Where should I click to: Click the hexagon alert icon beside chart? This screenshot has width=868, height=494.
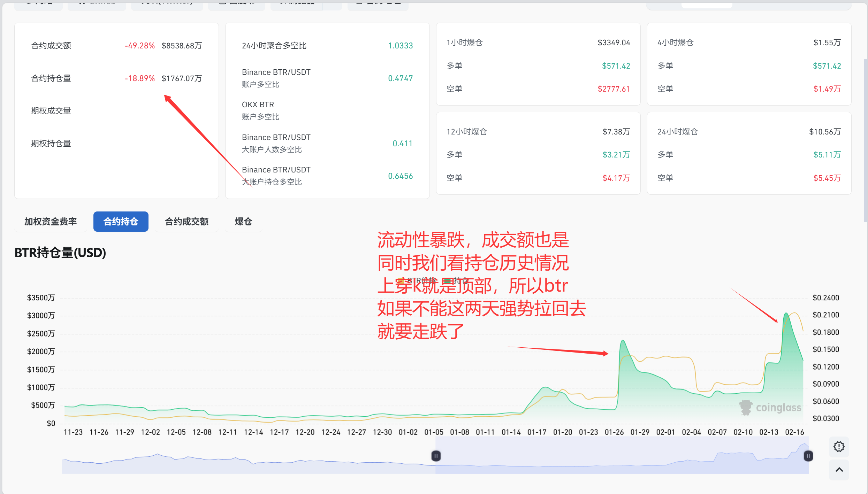(x=839, y=446)
